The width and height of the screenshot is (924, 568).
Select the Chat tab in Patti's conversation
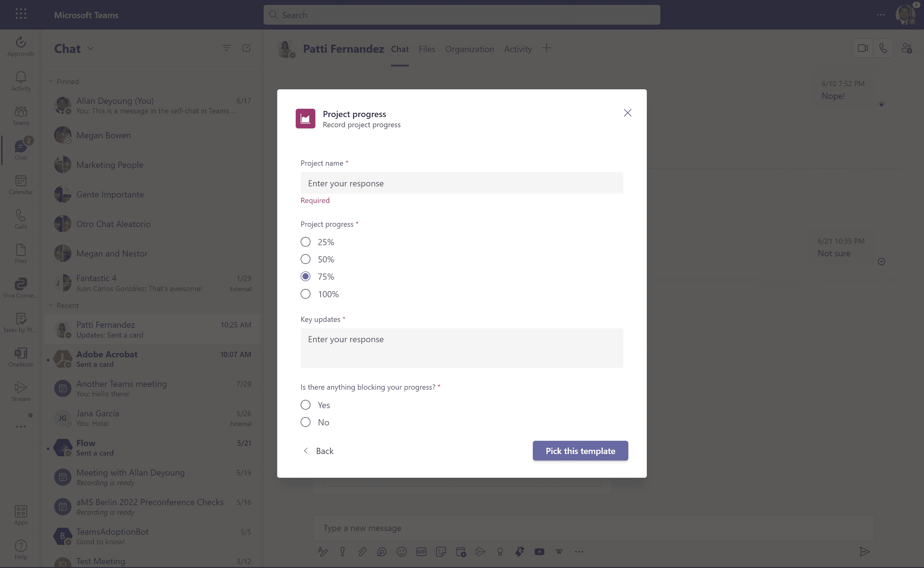tap(400, 49)
